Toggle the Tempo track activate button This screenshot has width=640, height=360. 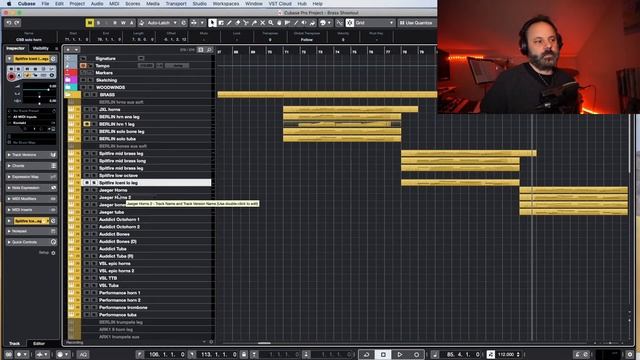[83, 65]
